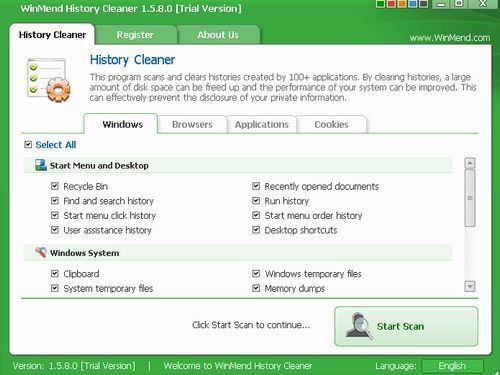Open the Cookies tab
Image resolution: width=500 pixels, height=375 pixels.
point(331,124)
